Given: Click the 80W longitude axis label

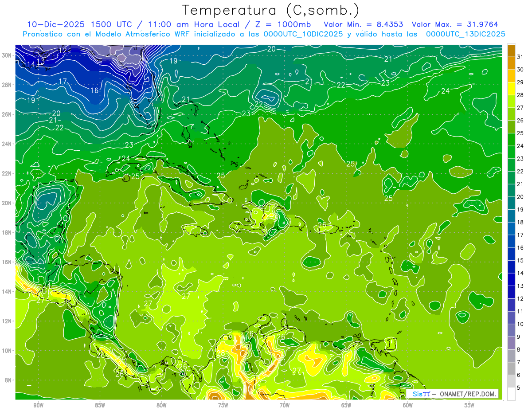Looking at the screenshot, I should [x=161, y=405].
